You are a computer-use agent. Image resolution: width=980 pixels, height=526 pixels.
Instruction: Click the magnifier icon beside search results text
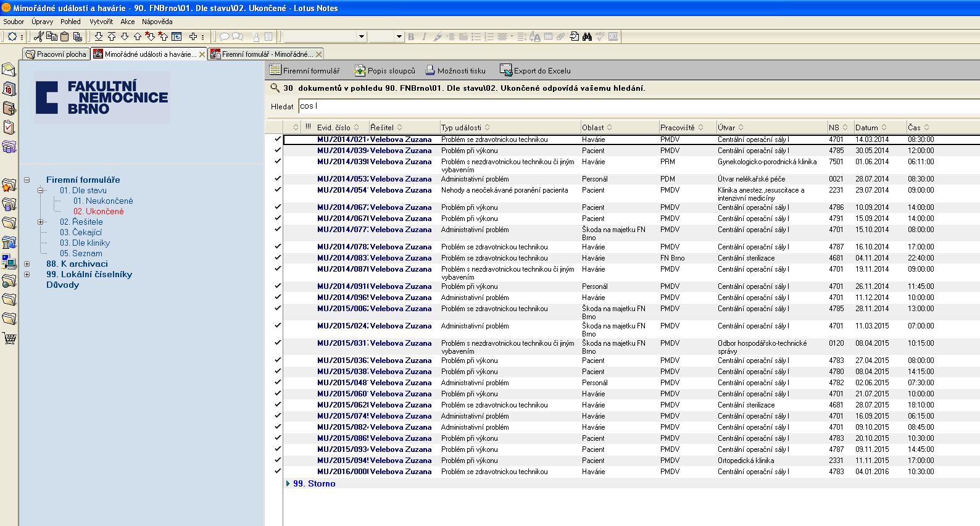point(275,88)
